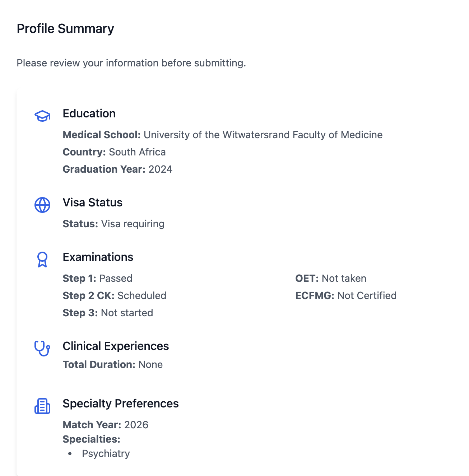The height and width of the screenshot is (476, 469).
Task: Click the award icon beside Examinations
Action: [42, 260]
